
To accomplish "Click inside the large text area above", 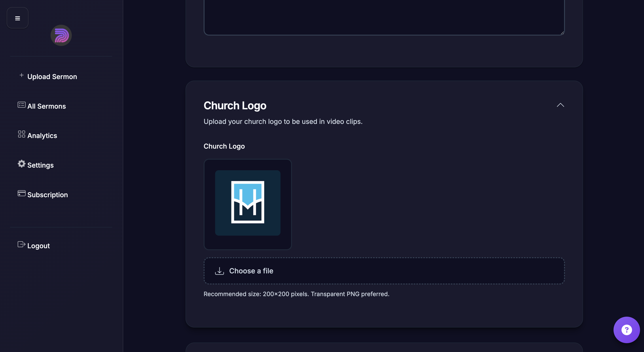I will (x=384, y=17).
